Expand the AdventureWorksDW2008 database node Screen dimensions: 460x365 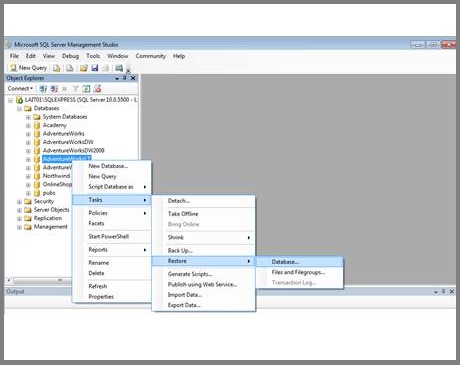click(x=28, y=151)
